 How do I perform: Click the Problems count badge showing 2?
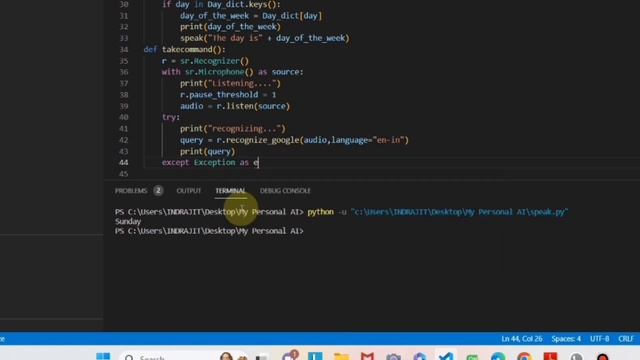tap(158, 191)
